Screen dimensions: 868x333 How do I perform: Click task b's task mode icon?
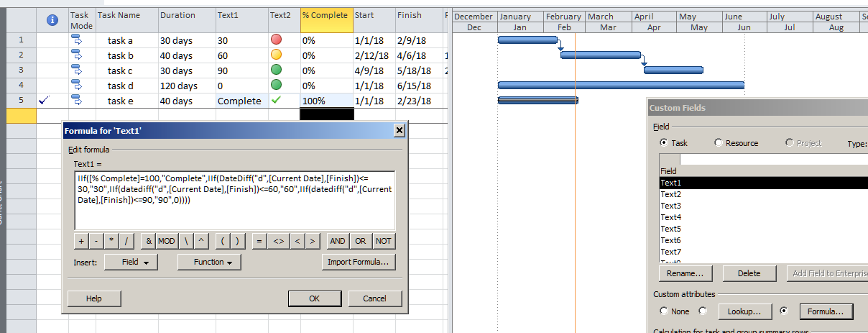point(77,55)
